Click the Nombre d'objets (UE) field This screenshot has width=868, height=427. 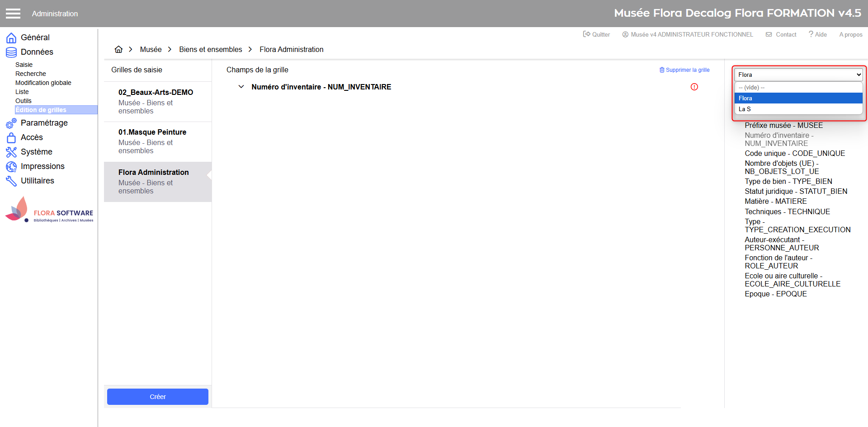click(x=782, y=168)
